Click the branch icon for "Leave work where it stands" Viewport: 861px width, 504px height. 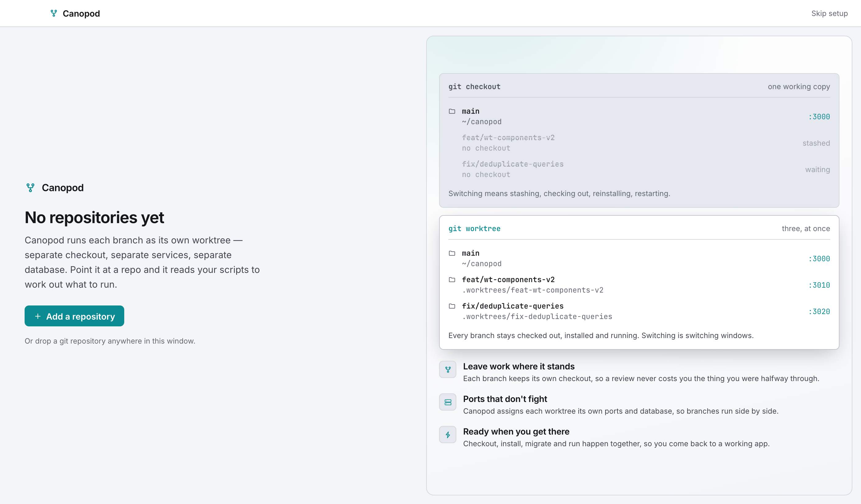(448, 369)
